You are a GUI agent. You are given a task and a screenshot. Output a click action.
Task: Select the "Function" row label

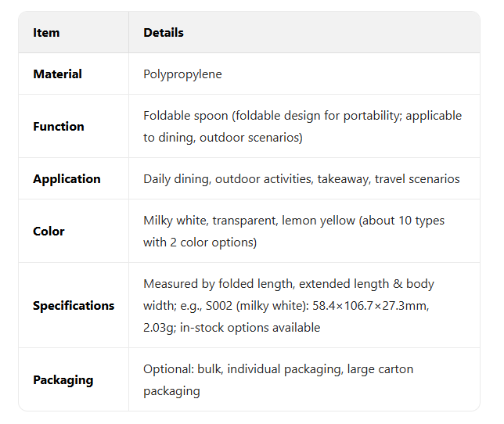[59, 127]
